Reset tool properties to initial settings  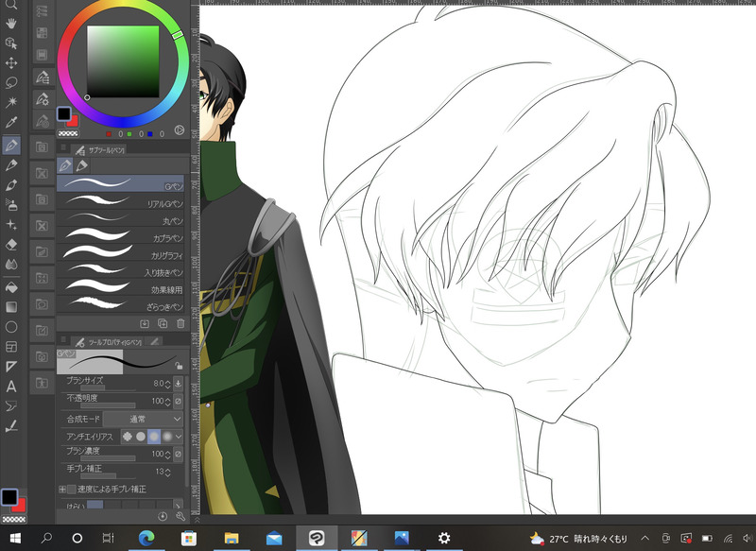coord(163,517)
